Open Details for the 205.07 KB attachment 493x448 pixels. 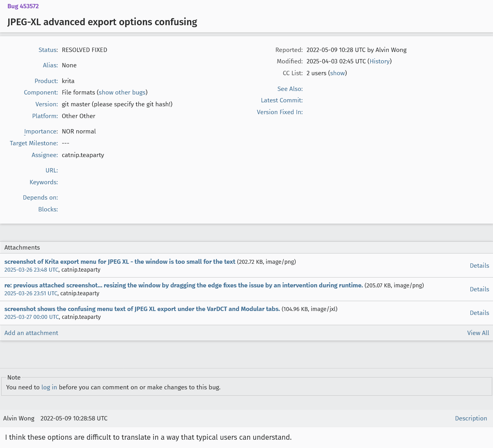tap(479, 289)
